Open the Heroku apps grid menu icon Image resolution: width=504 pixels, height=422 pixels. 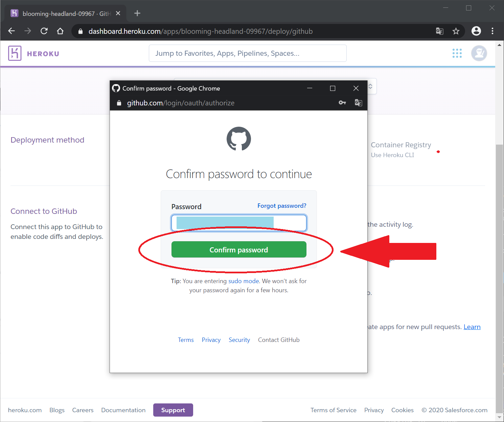tap(457, 53)
